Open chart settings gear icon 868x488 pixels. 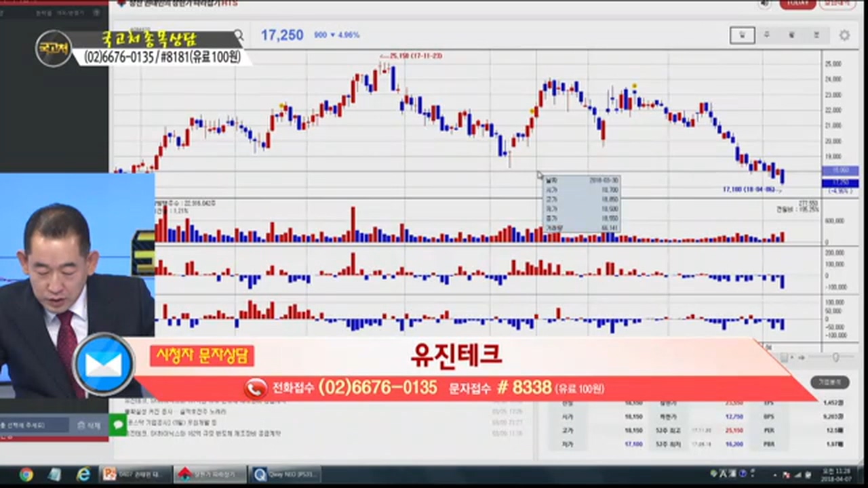click(844, 35)
